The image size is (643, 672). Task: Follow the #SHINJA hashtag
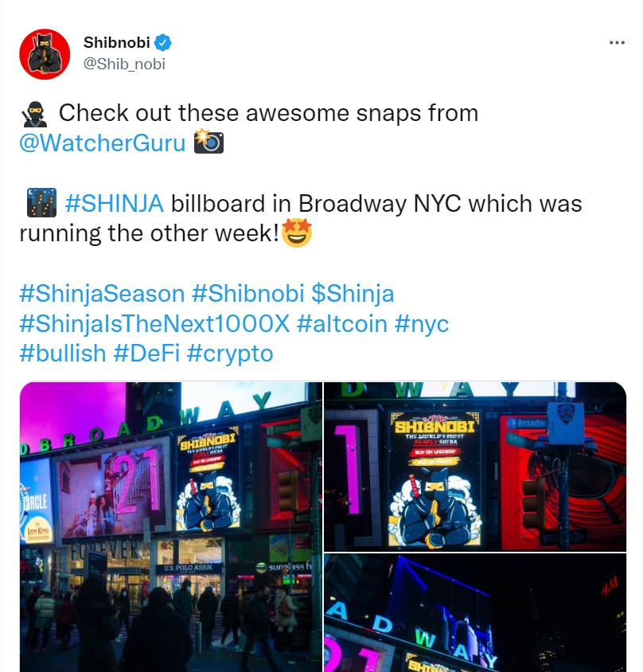coord(115,203)
